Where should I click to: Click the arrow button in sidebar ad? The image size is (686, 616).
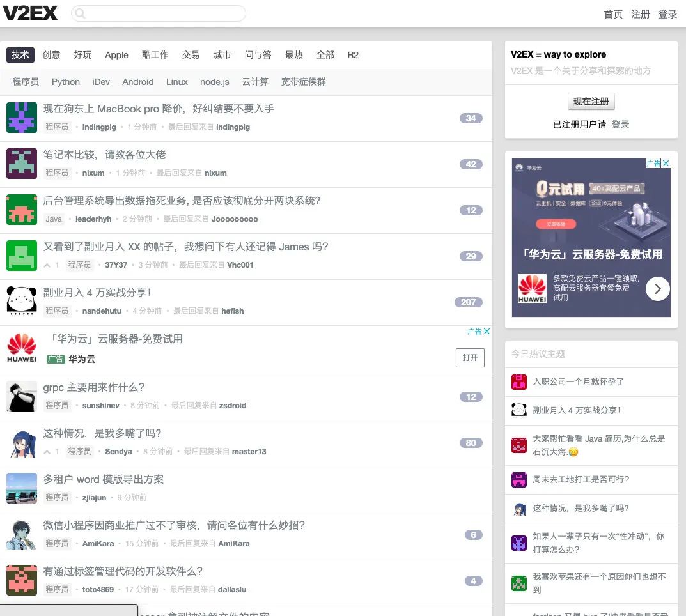(x=658, y=289)
